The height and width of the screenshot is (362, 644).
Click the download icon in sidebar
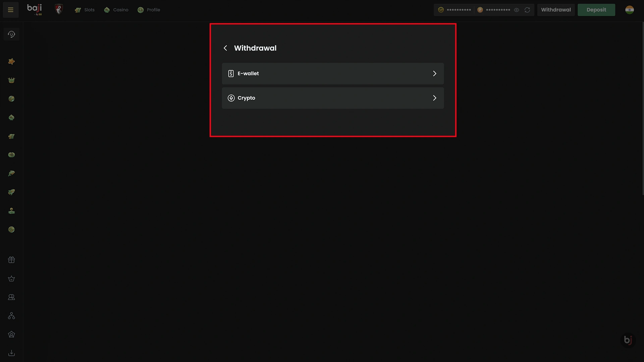pos(11,353)
